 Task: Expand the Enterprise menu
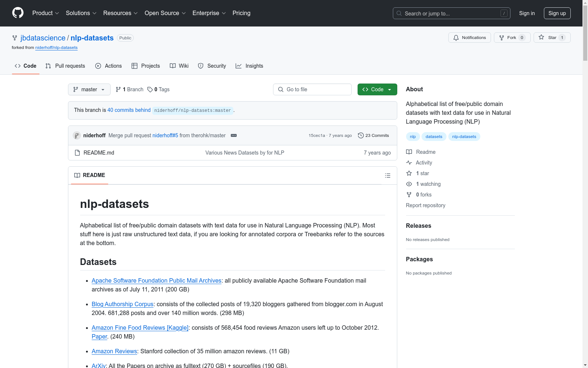(209, 13)
